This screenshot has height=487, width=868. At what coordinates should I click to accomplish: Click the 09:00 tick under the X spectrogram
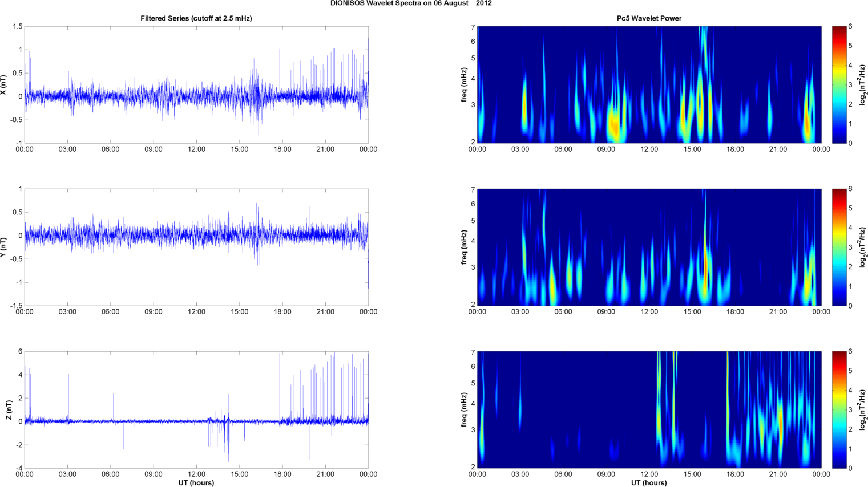pos(606,149)
